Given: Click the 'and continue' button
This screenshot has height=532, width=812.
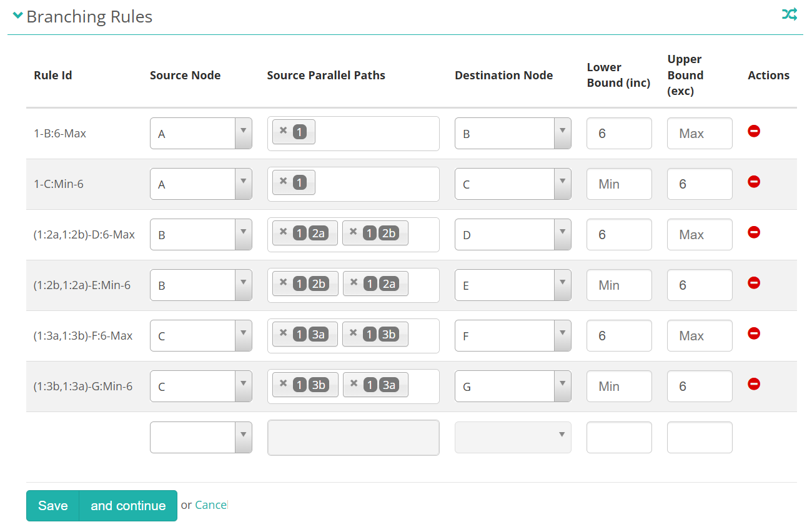Looking at the screenshot, I should [x=128, y=506].
